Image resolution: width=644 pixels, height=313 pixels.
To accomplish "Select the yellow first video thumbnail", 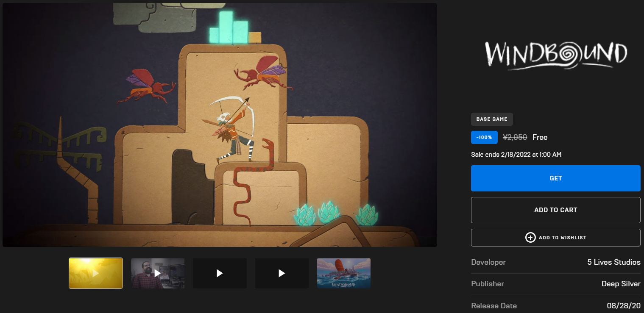I will coord(96,273).
